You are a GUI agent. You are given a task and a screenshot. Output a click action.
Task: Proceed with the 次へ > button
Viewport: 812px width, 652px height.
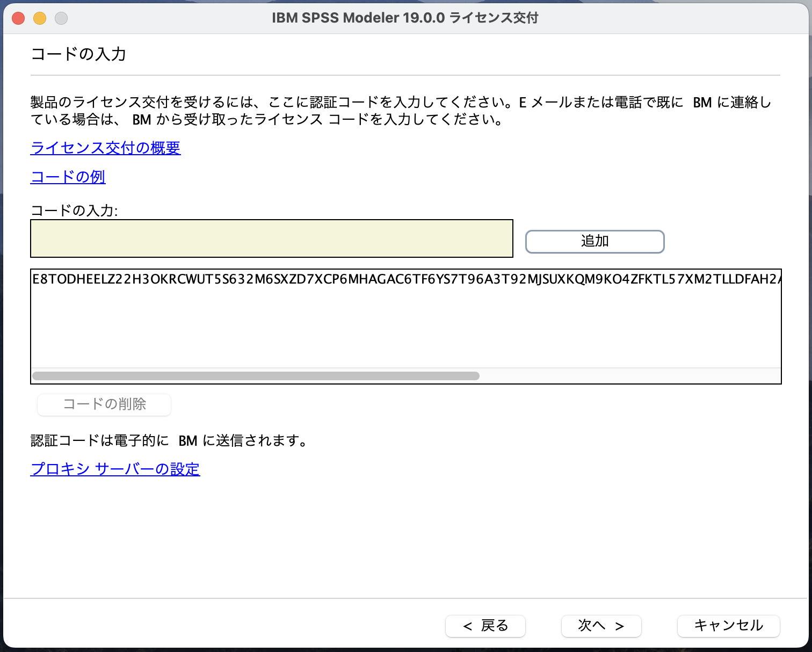601,626
